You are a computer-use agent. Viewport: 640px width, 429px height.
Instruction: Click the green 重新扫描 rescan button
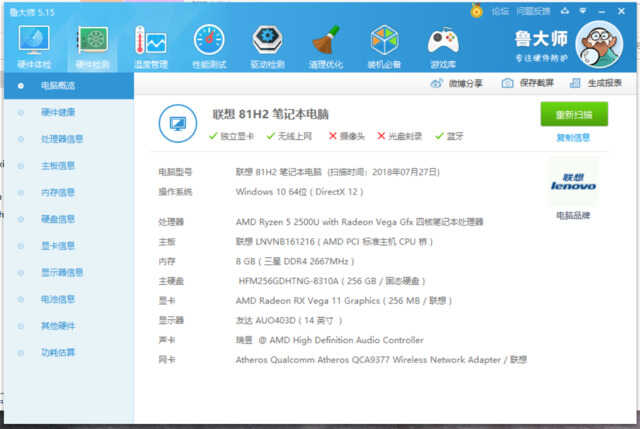[x=574, y=114]
